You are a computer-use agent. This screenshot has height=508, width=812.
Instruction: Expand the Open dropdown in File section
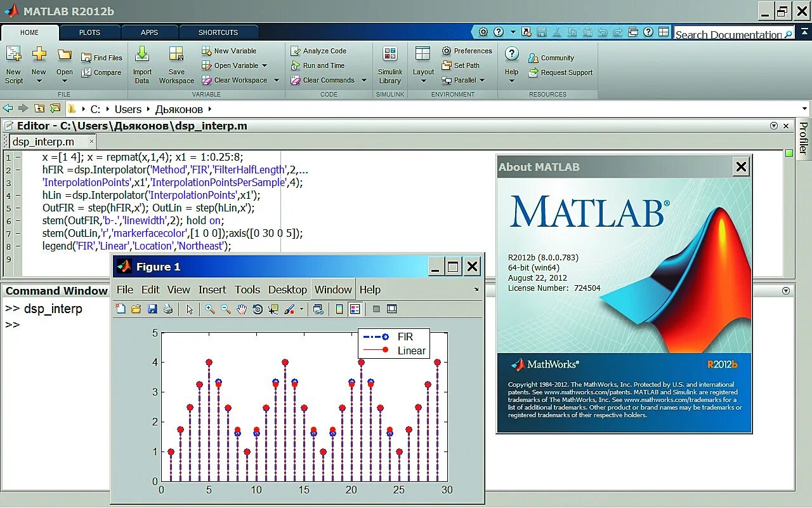(x=65, y=81)
